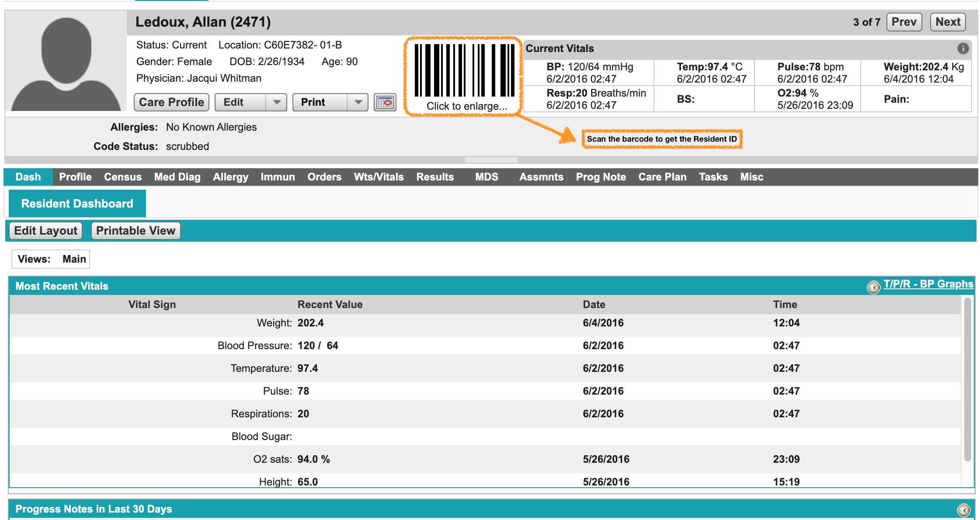Switch to the Prog Note tab

point(601,177)
